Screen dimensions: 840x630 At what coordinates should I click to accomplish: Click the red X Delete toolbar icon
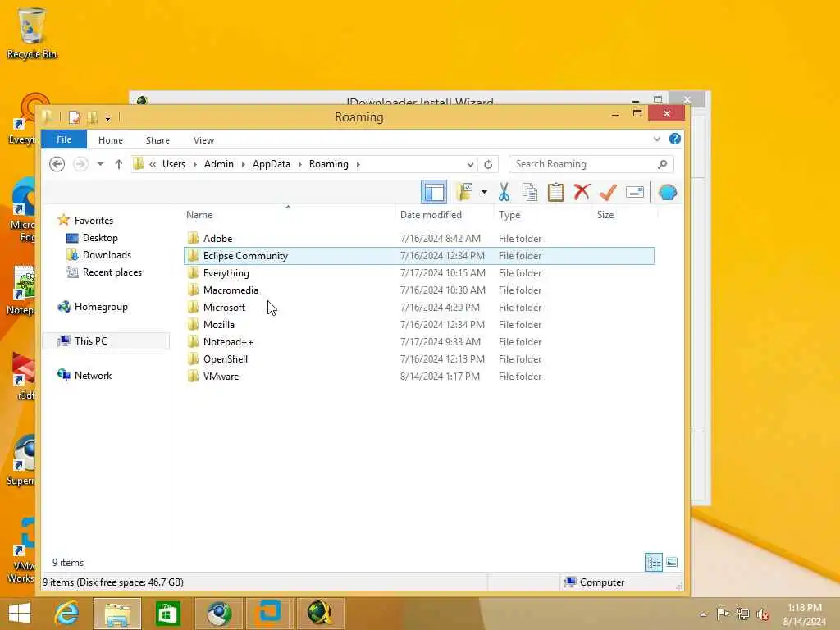point(582,191)
